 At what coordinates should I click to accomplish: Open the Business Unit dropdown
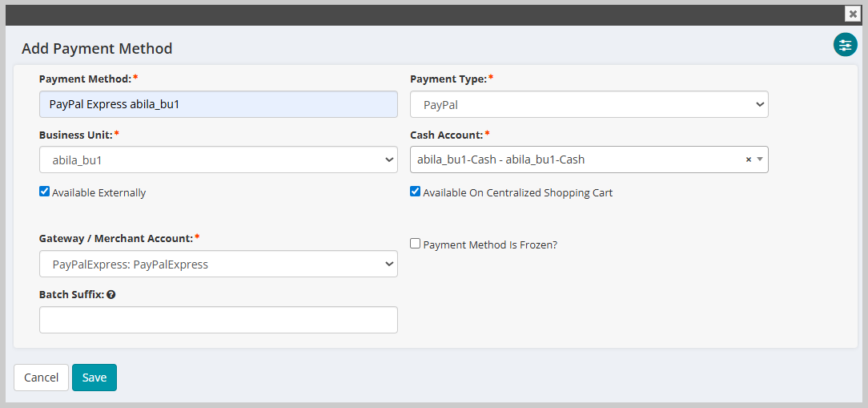point(218,160)
